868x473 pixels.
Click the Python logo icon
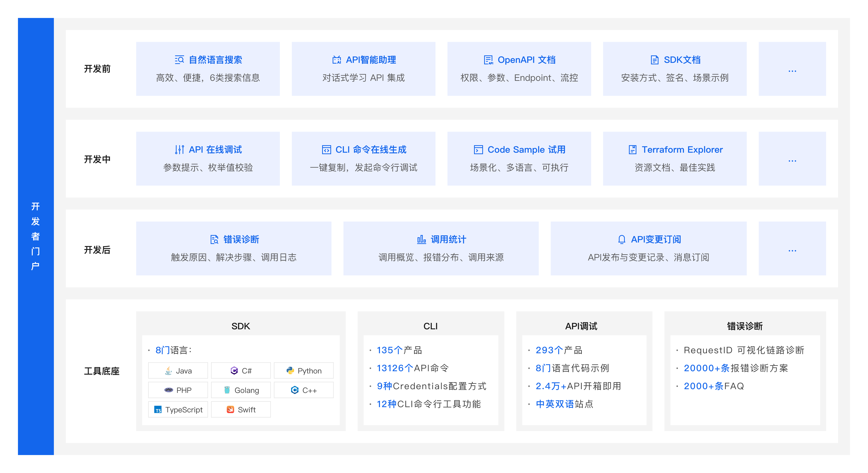tap(290, 371)
